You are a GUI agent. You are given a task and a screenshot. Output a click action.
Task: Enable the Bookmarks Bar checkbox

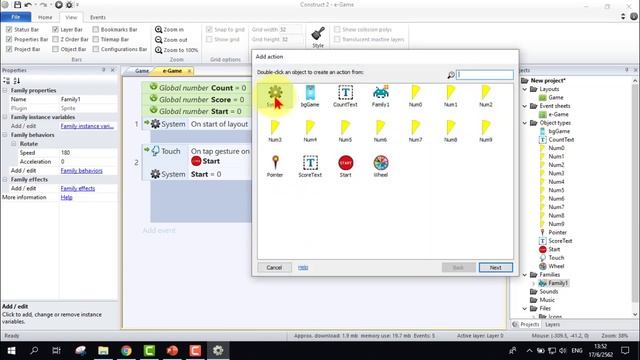pos(96,29)
